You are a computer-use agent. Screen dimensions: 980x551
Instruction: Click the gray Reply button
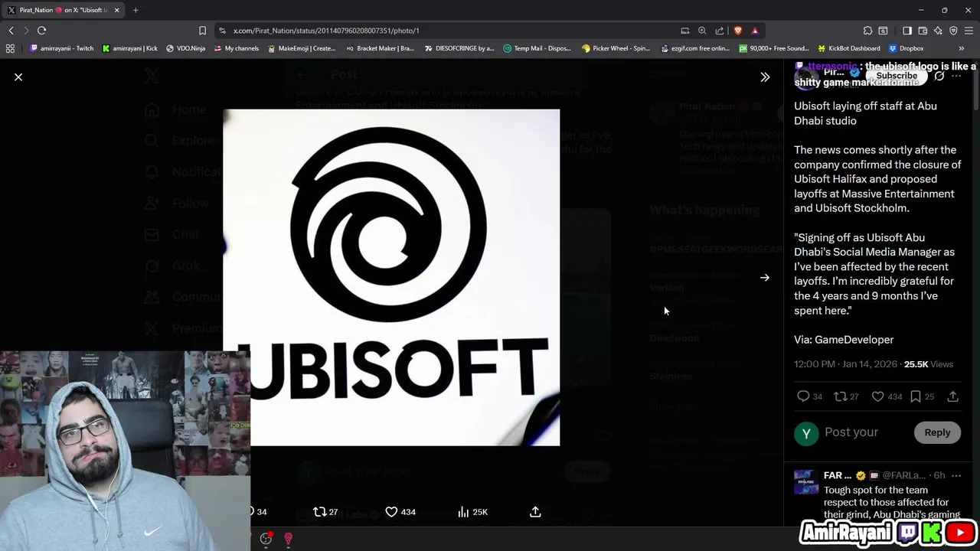(937, 432)
